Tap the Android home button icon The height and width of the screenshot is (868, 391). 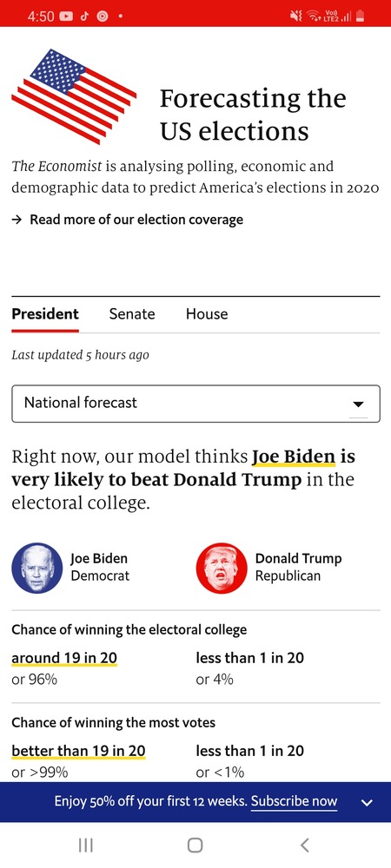click(195, 845)
